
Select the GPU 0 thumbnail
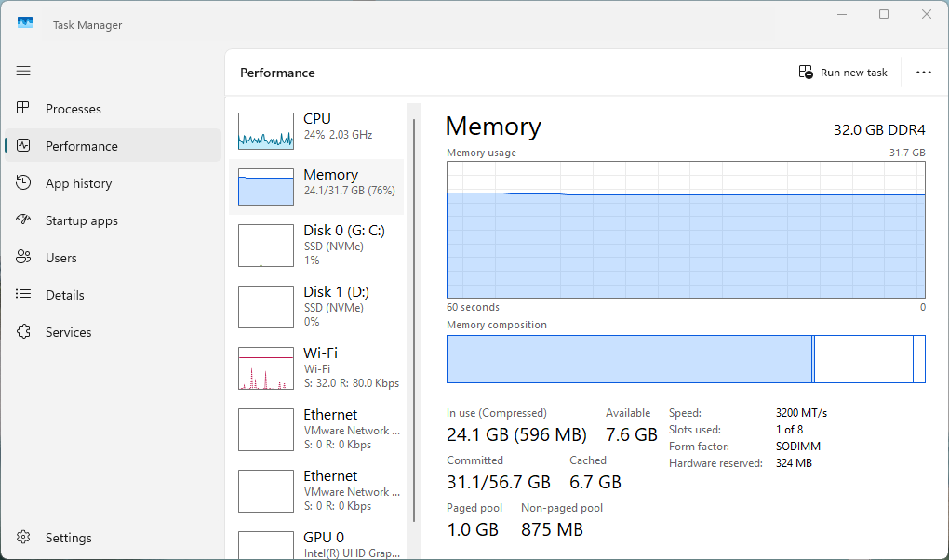coord(266,545)
